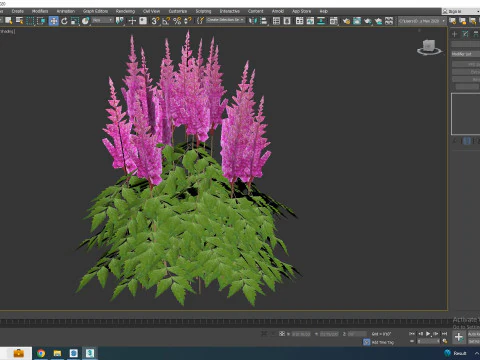The width and height of the screenshot is (480, 360).
Task: Open File Explorer from the taskbar
Action: 57,353
